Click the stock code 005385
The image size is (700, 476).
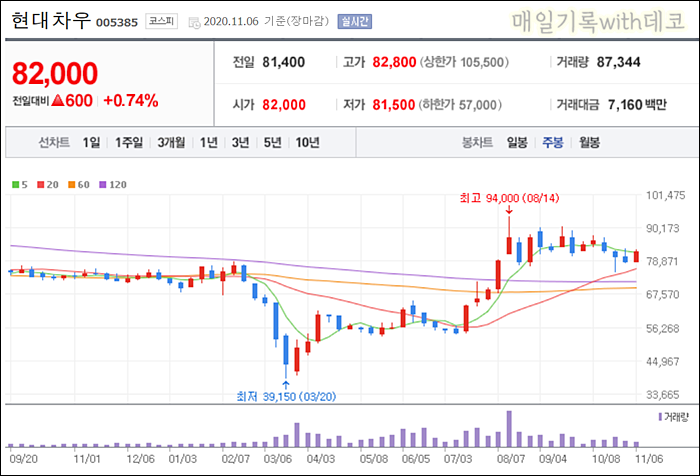(117, 22)
